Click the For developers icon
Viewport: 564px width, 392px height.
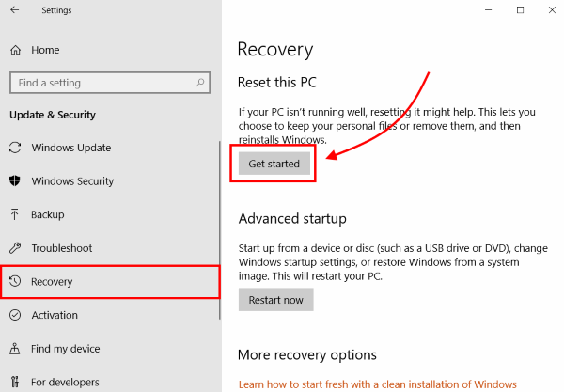[x=15, y=383]
